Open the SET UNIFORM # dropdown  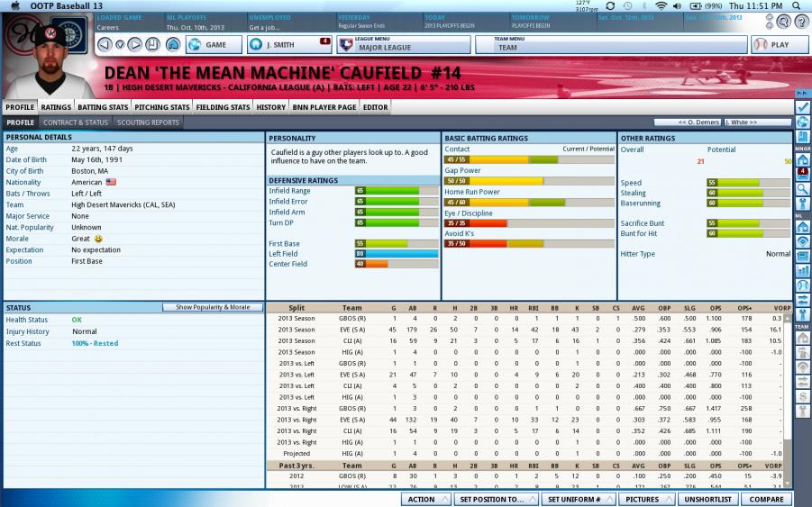(579, 499)
